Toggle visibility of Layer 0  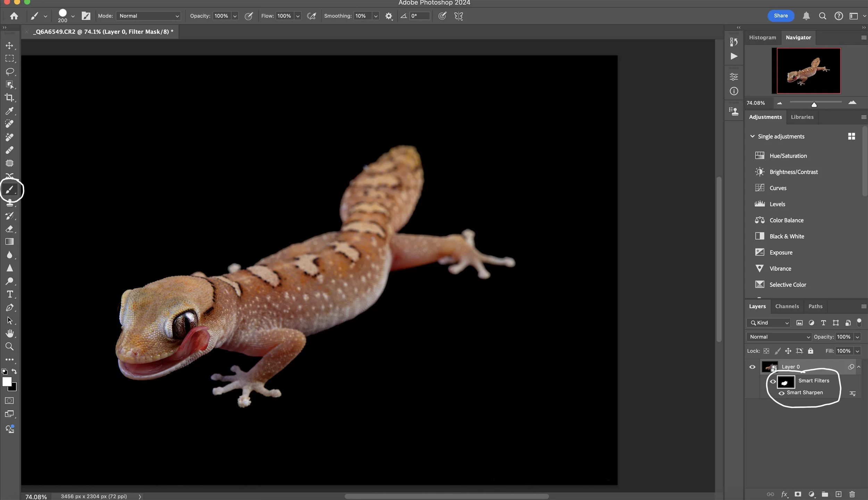752,367
